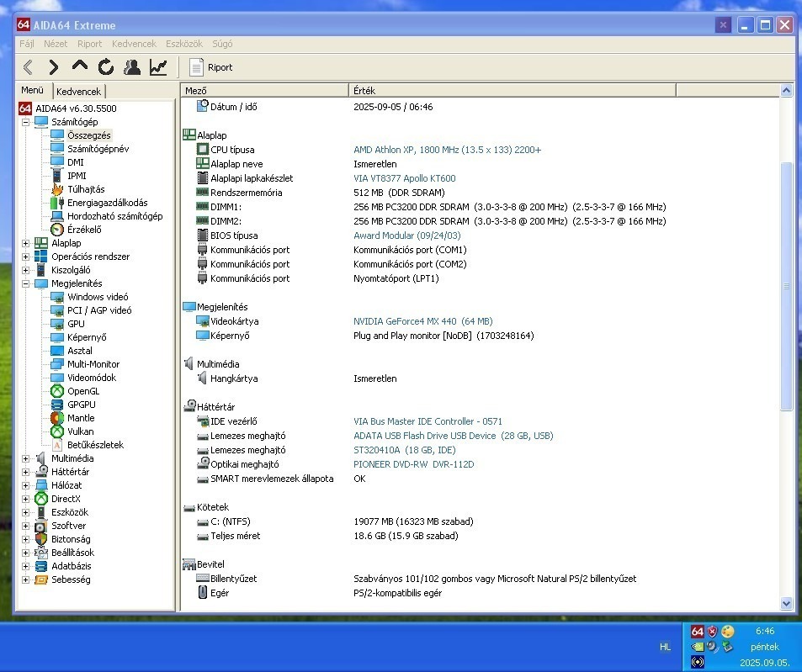
Task: Go up one level with Up arrow
Action: click(x=80, y=66)
